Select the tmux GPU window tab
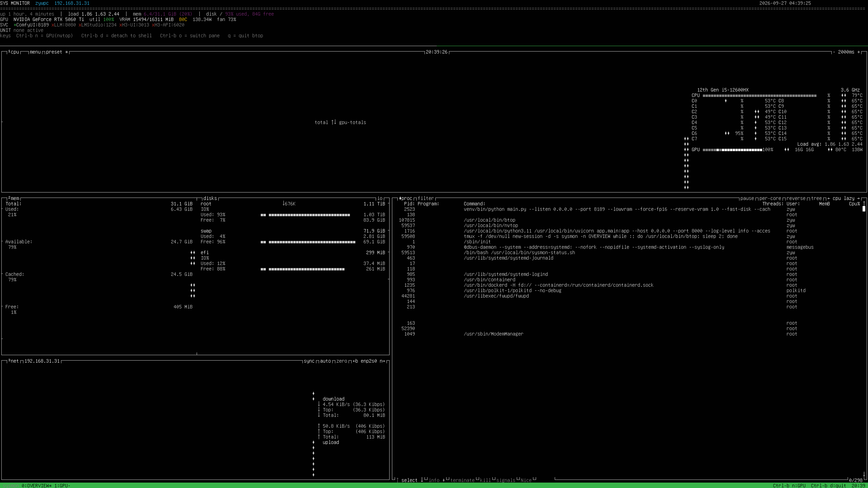868x488 pixels. (62, 486)
